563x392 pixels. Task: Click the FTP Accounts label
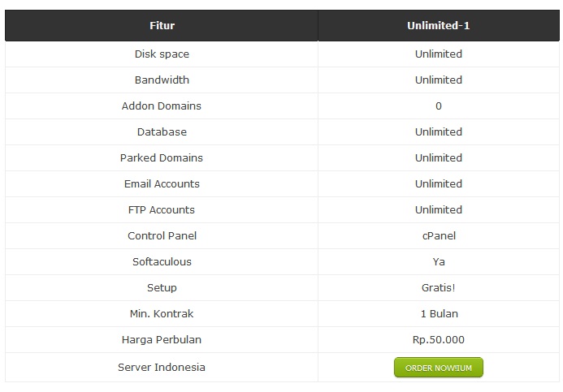[x=162, y=210]
